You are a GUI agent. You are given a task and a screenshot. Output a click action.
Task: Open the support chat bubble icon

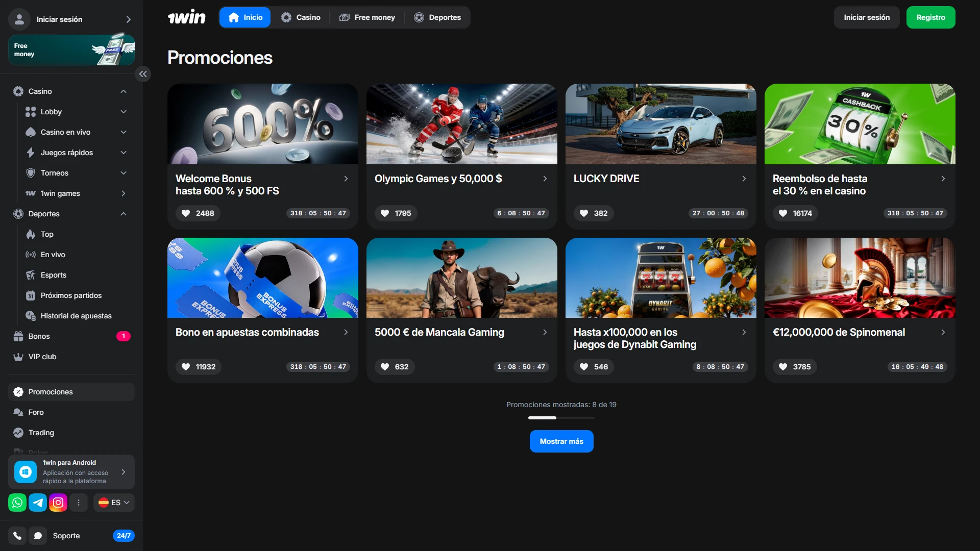(38, 536)
